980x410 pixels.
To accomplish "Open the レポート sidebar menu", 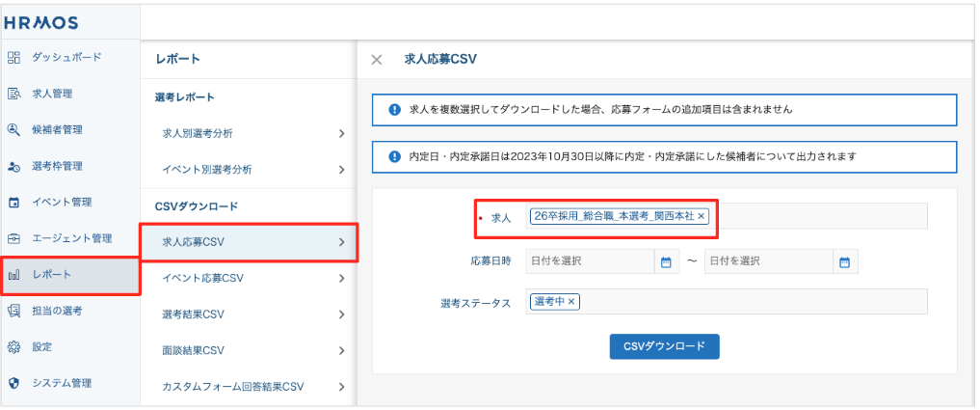I will tap(69, 275).
